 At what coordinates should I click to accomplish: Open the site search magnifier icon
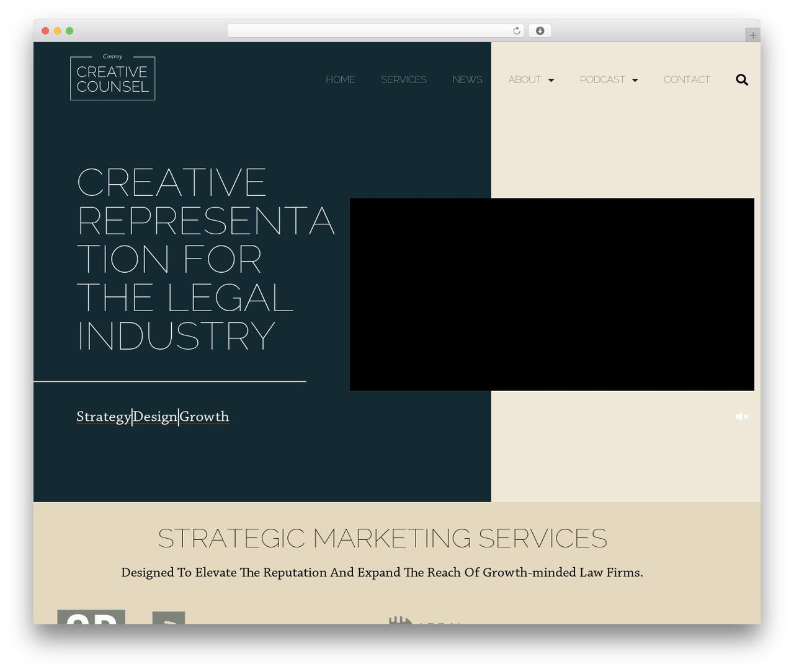(x=742, y=80)
